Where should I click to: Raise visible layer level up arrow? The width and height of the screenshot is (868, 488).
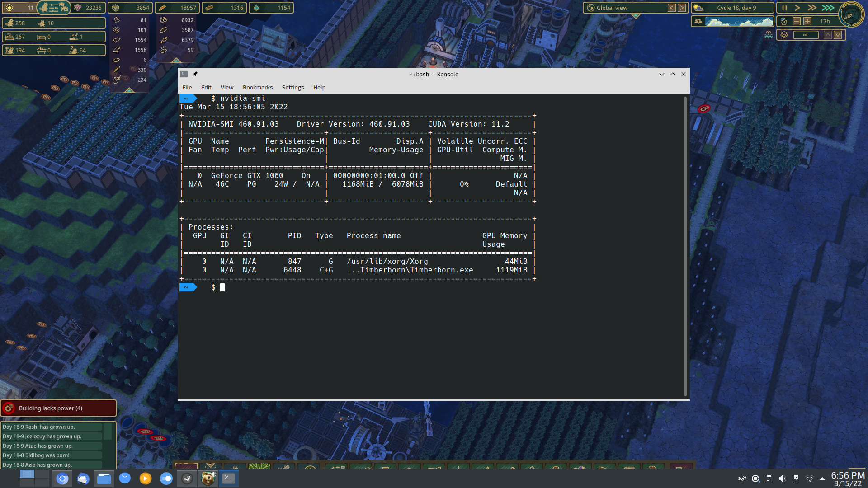click(828, 35)
